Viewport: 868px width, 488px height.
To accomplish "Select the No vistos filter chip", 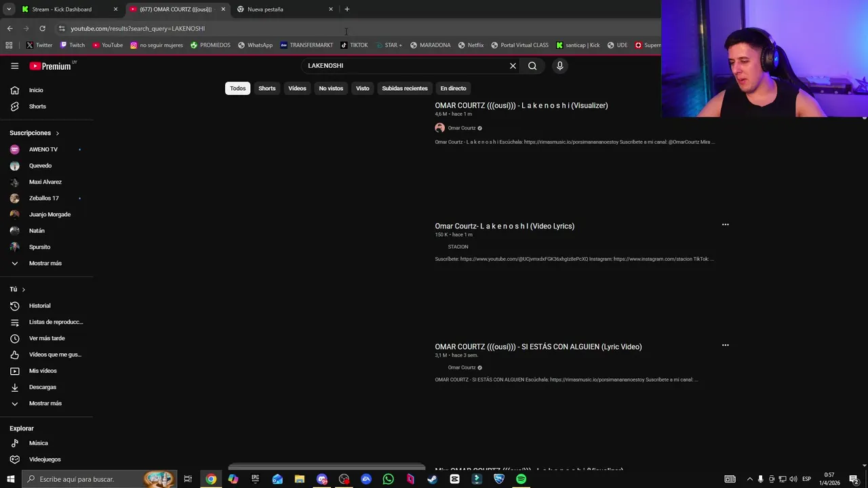I will 331,88.
